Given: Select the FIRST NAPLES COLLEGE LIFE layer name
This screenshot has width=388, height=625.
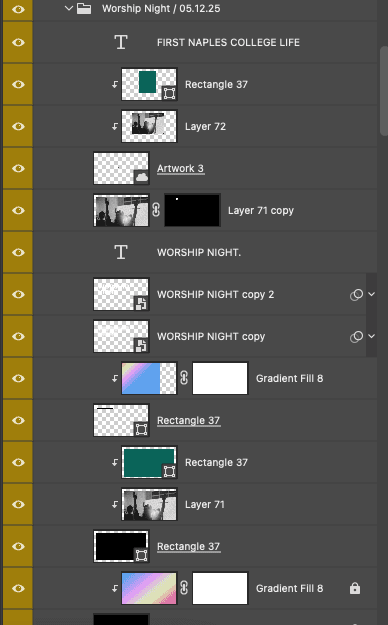Looking at the screenshot, I should [228, 42].
